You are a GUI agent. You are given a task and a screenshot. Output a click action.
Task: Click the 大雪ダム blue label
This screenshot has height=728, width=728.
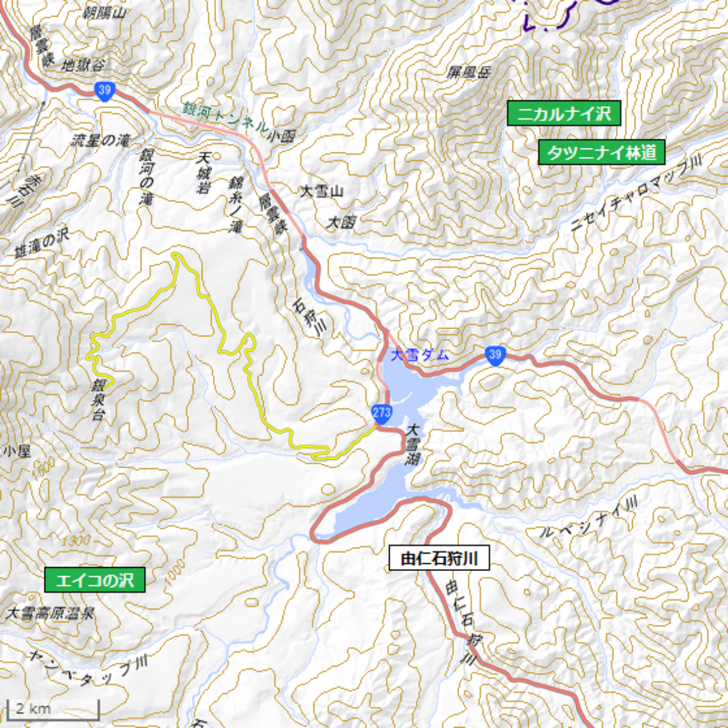pos(419,354)
